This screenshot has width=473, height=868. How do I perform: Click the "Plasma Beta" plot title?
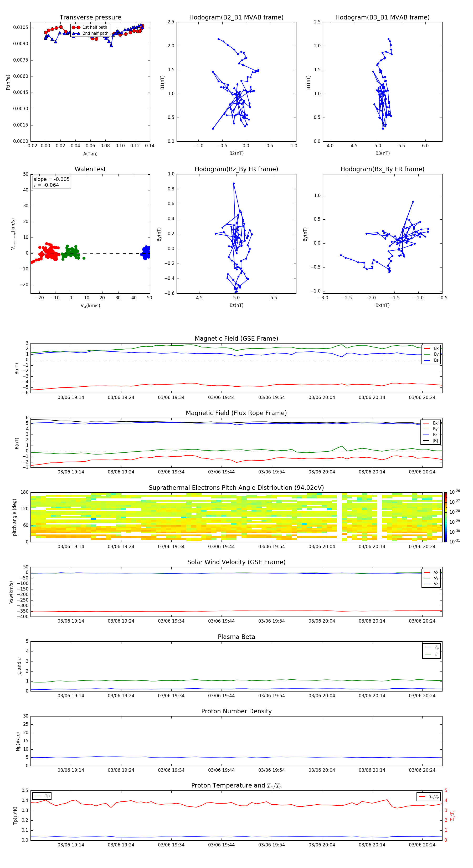(x=236, y=637)
